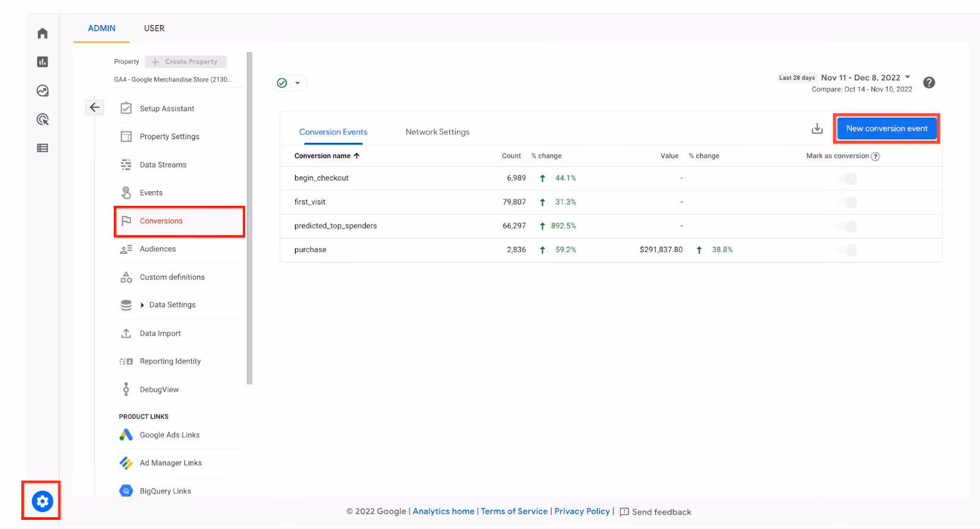Image resolution: width=980 pixels, height=529 pixels.
Task: Open the Analytics home link
Action: tap(443, 511)
